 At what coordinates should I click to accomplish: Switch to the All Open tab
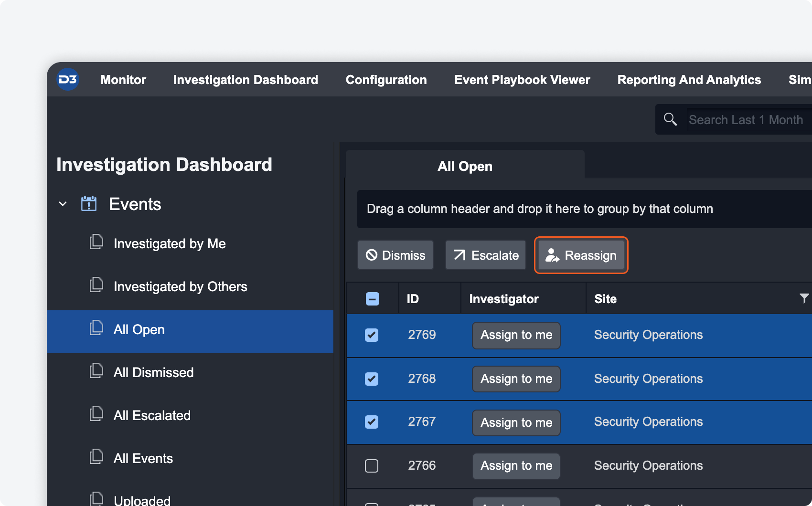pos(465,166)
